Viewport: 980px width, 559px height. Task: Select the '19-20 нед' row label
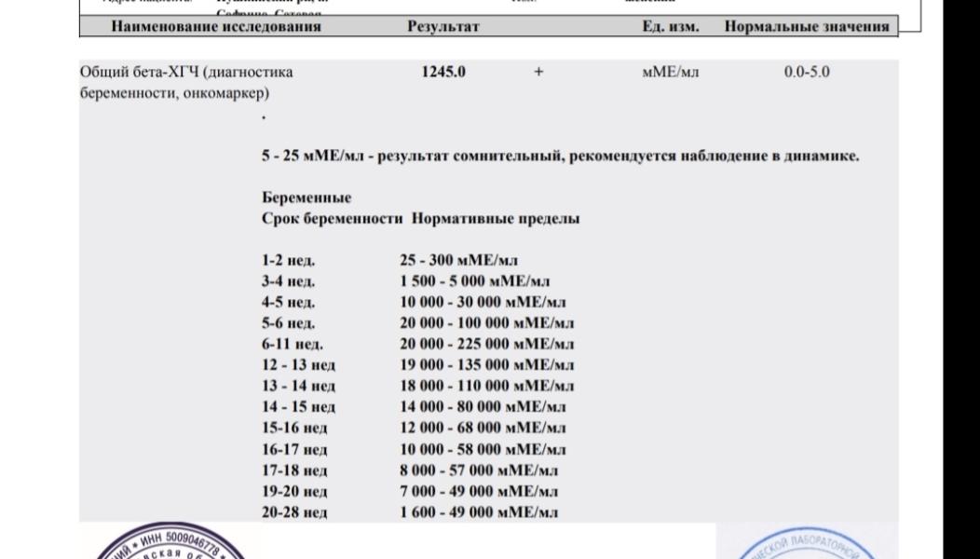pyautogui.click(x=294, y=492)
